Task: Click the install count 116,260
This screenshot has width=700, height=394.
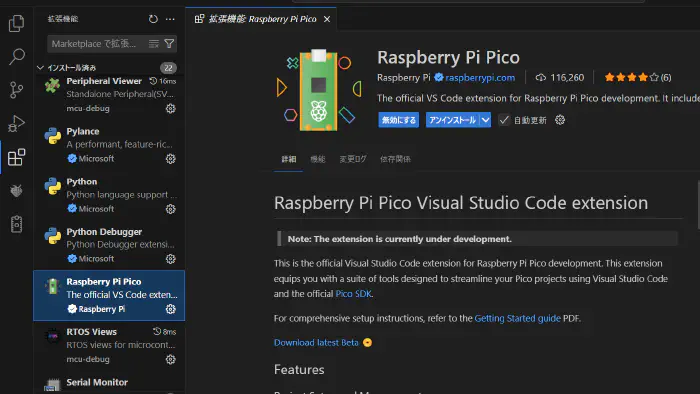Action: [x=560, y=77]
